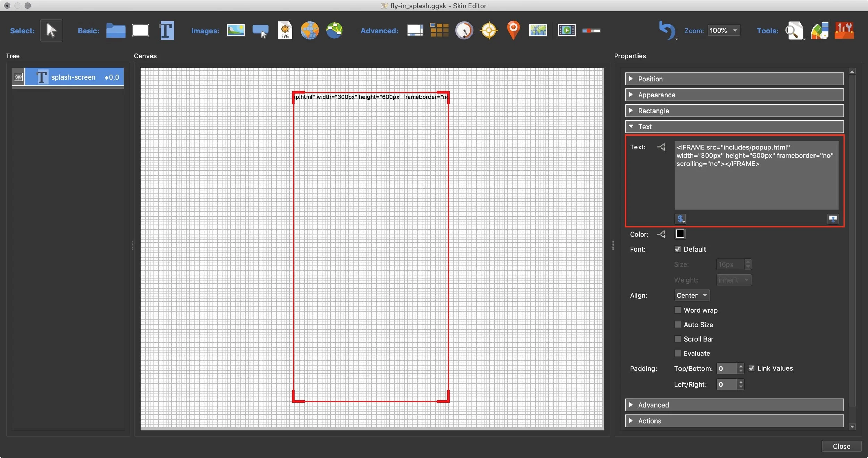Select the splash-screen tree item
This screenshot has width=868, height=458.
pyautogui.click(x=74, y=77)
